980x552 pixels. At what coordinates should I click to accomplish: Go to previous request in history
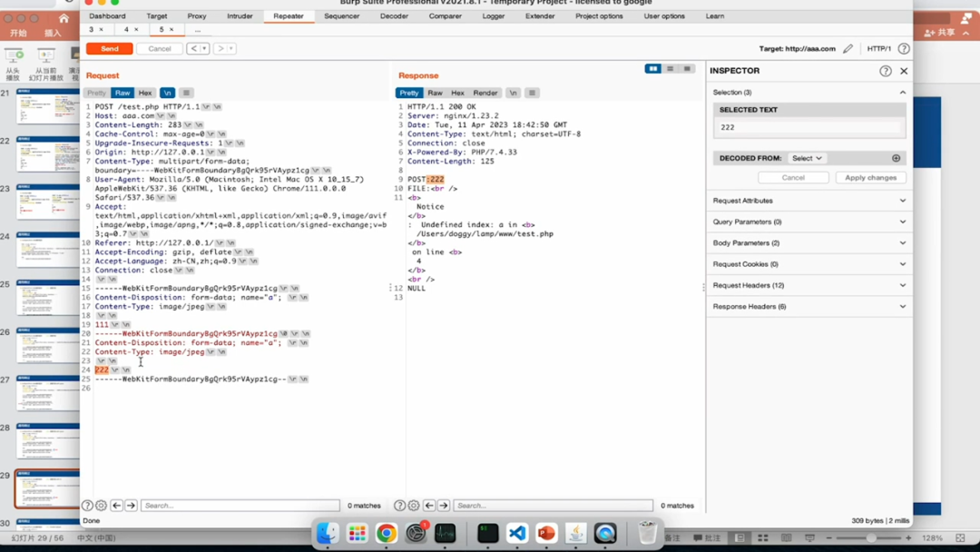[194, 49]
